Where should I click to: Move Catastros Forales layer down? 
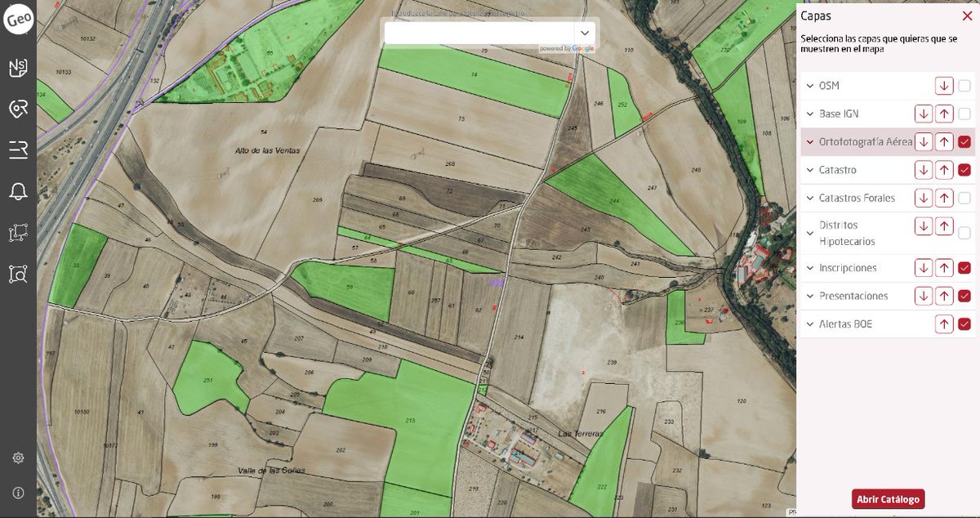(x=924, y=198)
